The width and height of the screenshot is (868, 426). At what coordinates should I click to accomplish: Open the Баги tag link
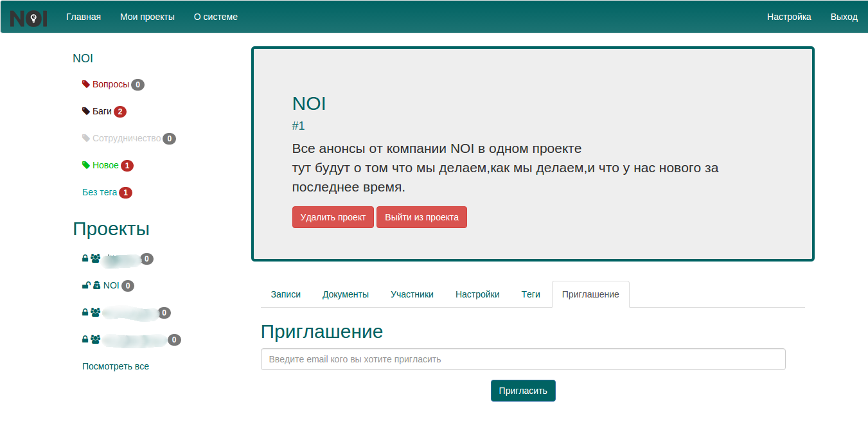[102, 111]
